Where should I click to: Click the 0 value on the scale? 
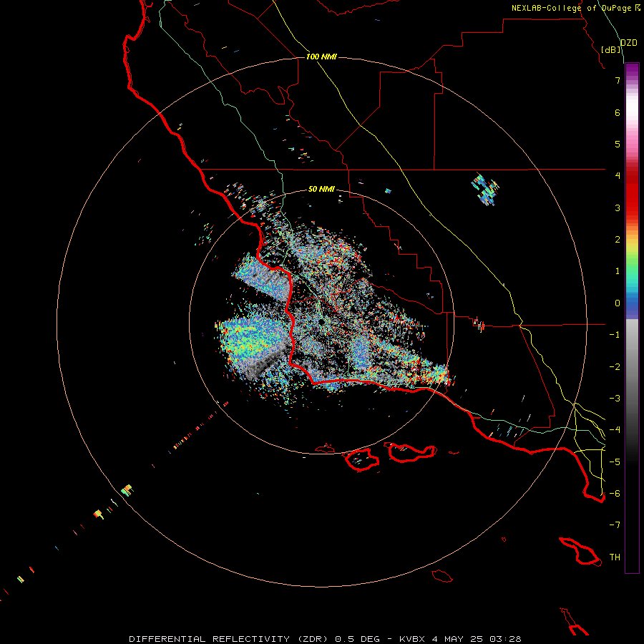[x=618, y=303]
